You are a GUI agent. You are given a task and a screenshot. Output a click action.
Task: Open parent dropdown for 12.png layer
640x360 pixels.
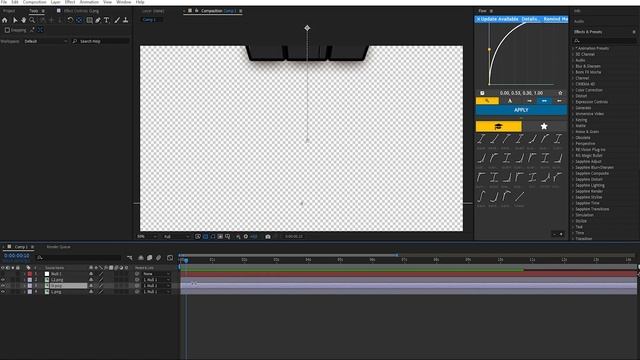pyautogui.click(x=156, y=280)
